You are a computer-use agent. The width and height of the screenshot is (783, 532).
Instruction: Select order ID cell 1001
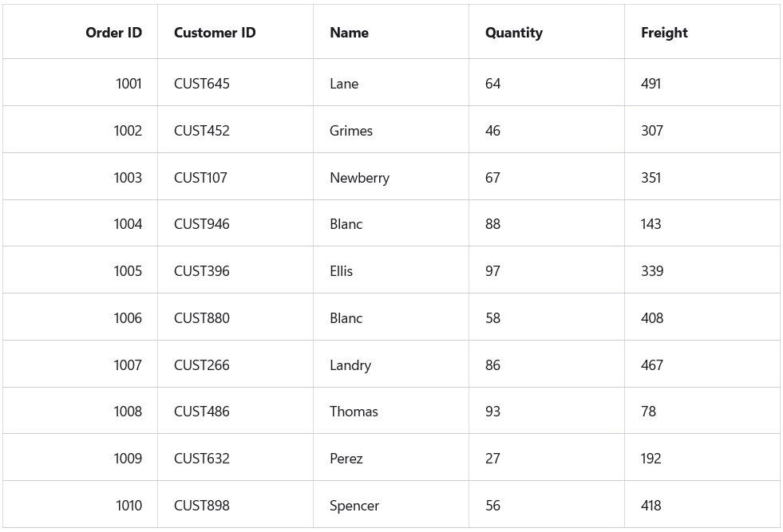pyautogui.click(x=129, y=84)
